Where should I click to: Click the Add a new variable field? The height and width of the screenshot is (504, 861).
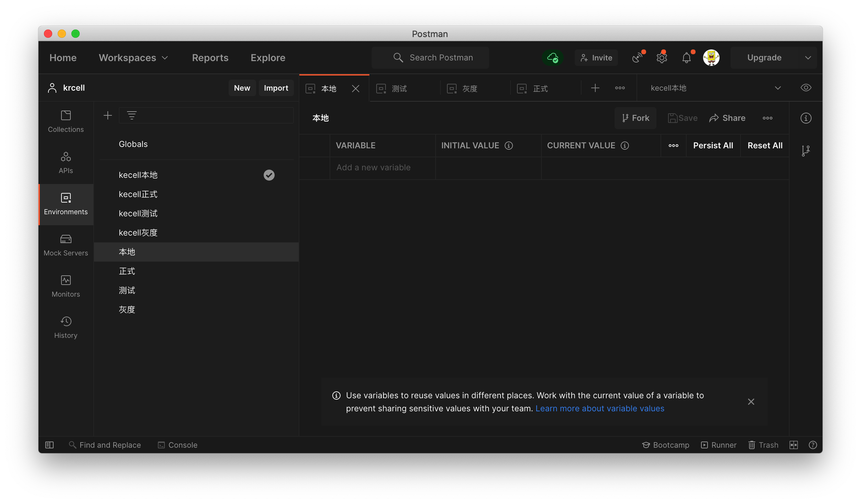(382, 168)
